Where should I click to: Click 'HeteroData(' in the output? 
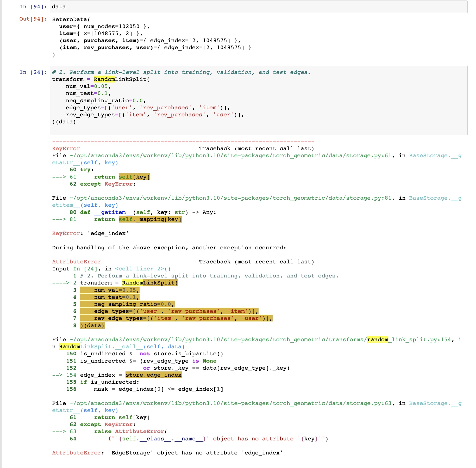click(71, 19)
